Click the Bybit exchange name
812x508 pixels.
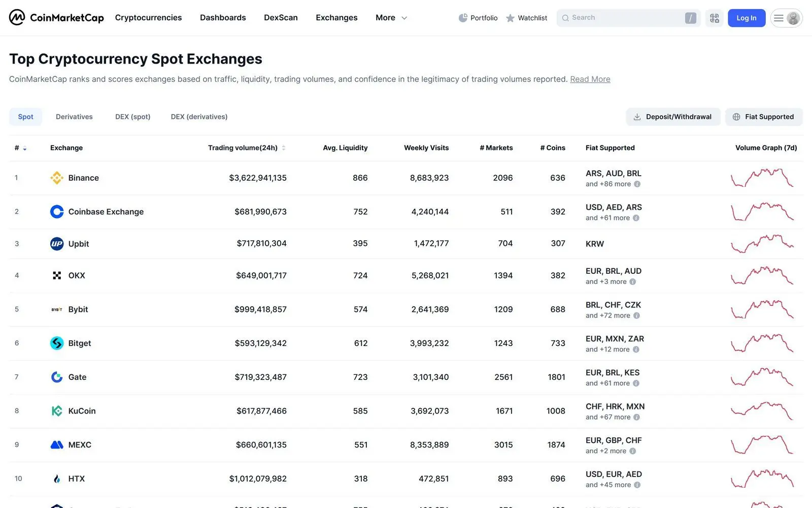point(78,309)
